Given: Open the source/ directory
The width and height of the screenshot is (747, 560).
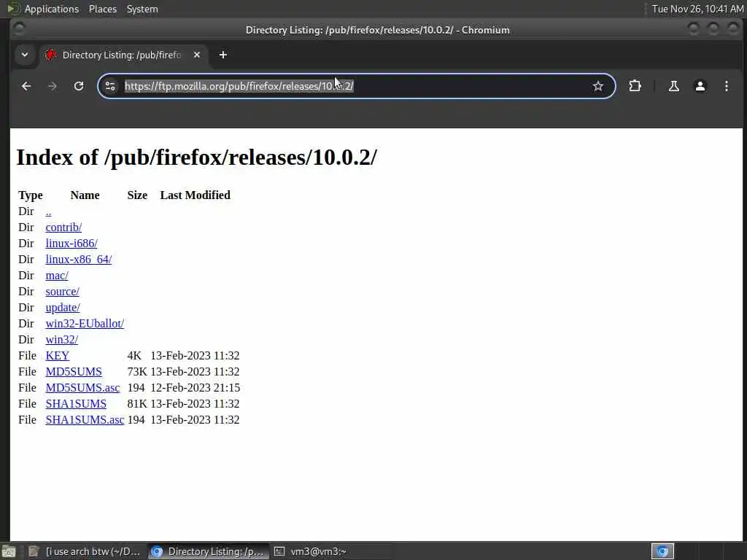Looking at the screenshot, I should pos(63,292).
